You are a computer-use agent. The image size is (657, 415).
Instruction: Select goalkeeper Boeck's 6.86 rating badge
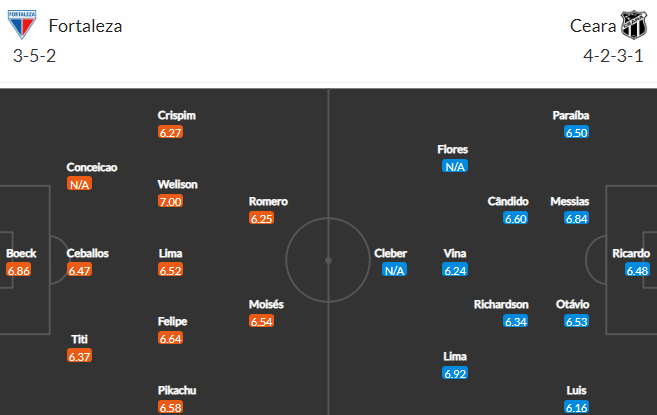(18, 270)
